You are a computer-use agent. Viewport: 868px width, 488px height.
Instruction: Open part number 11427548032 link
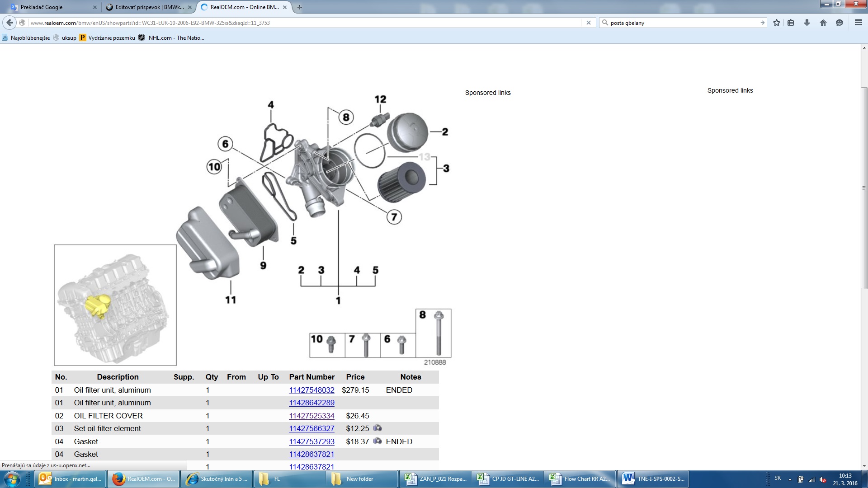pos(311,390)
